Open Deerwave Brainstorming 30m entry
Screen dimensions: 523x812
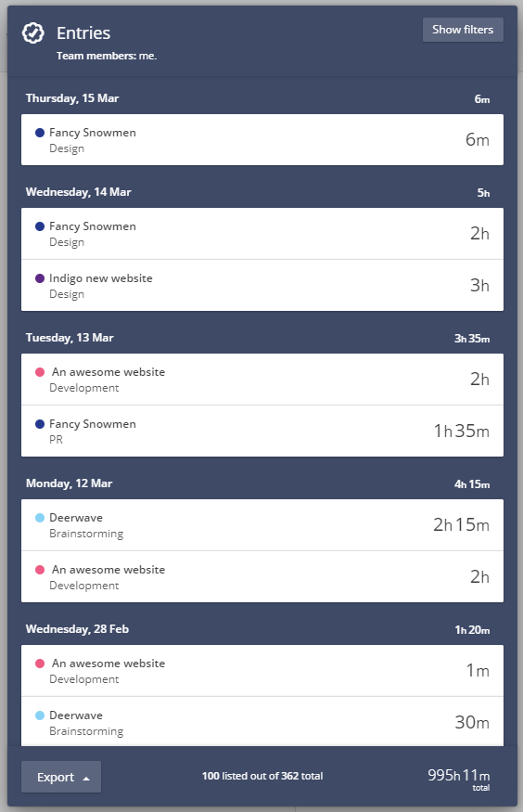click(262, 721)
